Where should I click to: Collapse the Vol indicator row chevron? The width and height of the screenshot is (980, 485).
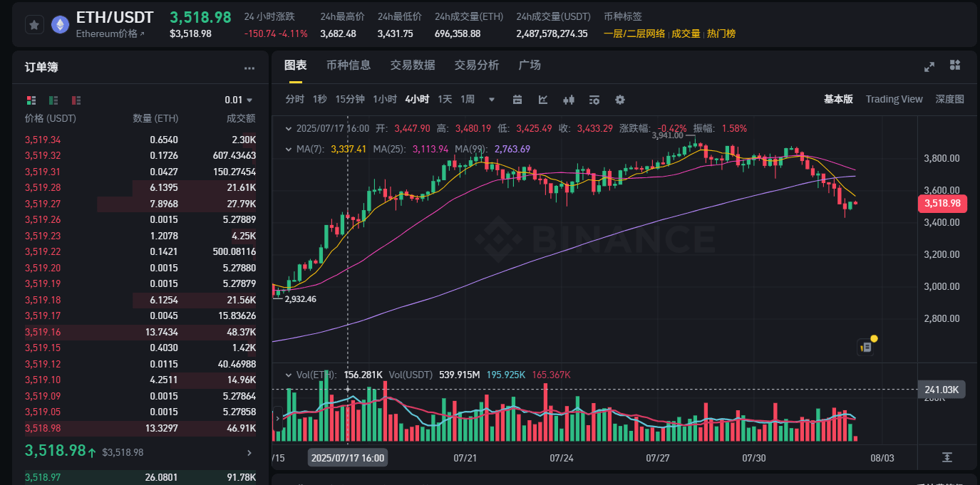pos(289,375)
